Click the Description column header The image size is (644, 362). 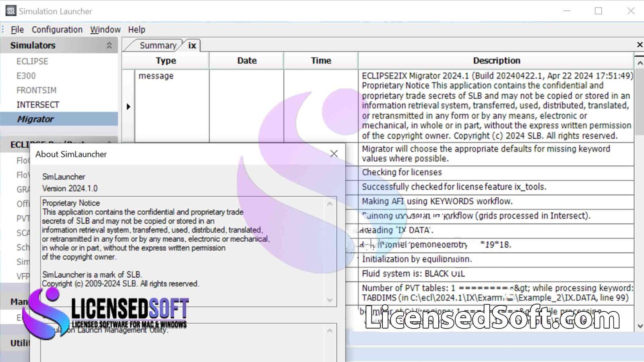496,61
